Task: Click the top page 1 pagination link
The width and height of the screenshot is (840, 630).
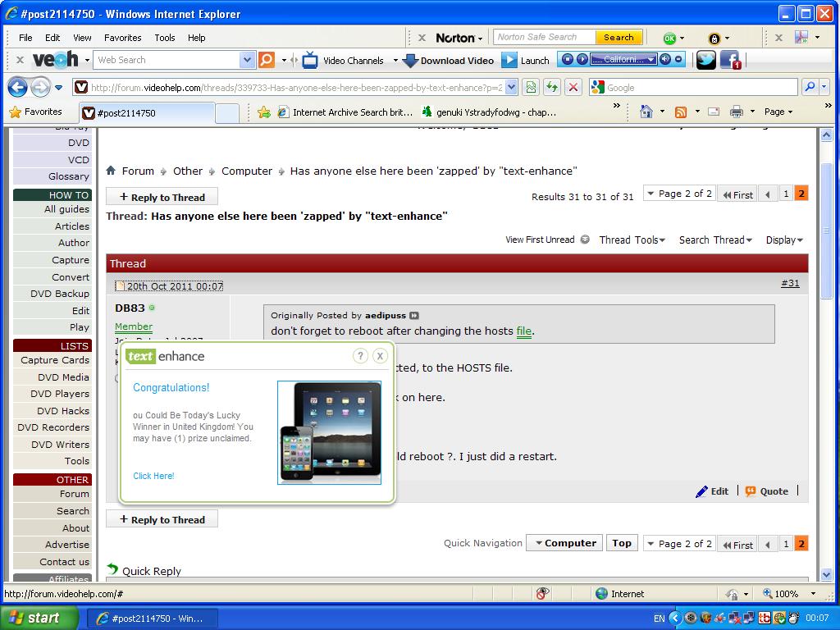Action: coord(786,194)
